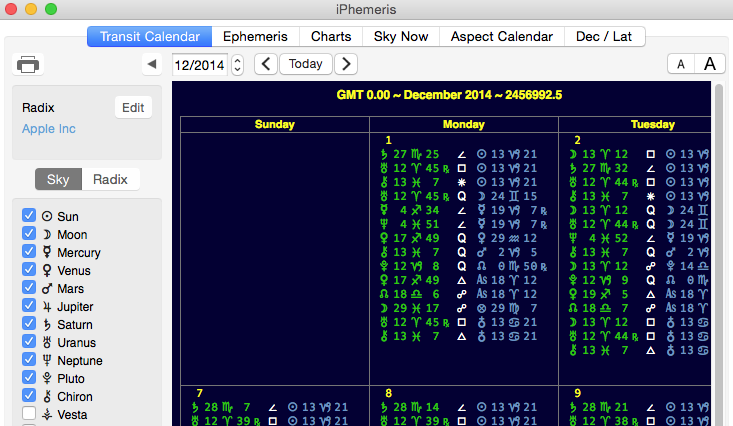Open the Charts tab
This screenshot has height=426, width=733.
(331, 36)
